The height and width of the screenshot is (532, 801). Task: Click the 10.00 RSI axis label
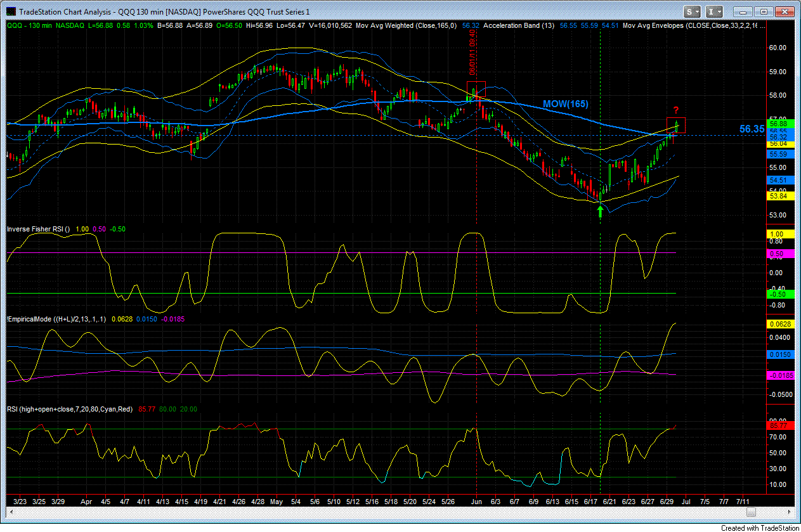[778, 484]
